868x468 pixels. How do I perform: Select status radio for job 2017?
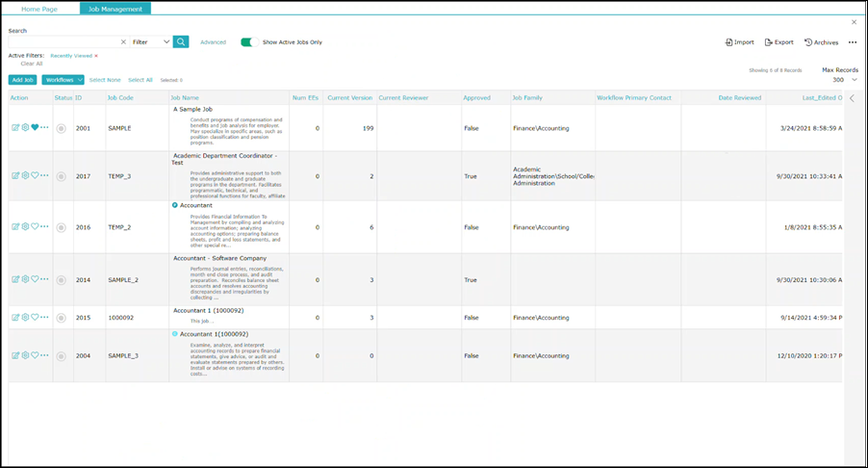coord(62,176)
